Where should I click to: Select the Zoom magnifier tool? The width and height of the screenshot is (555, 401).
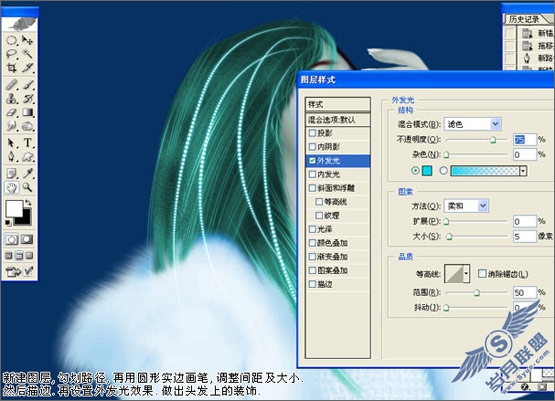coord(28,187)
